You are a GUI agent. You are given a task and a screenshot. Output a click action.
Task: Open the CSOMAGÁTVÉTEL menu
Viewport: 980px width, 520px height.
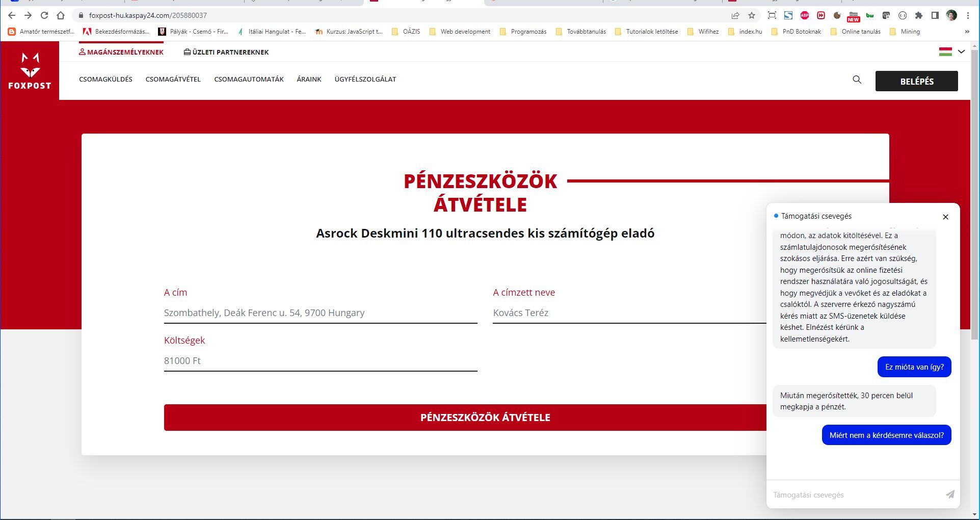173,79
